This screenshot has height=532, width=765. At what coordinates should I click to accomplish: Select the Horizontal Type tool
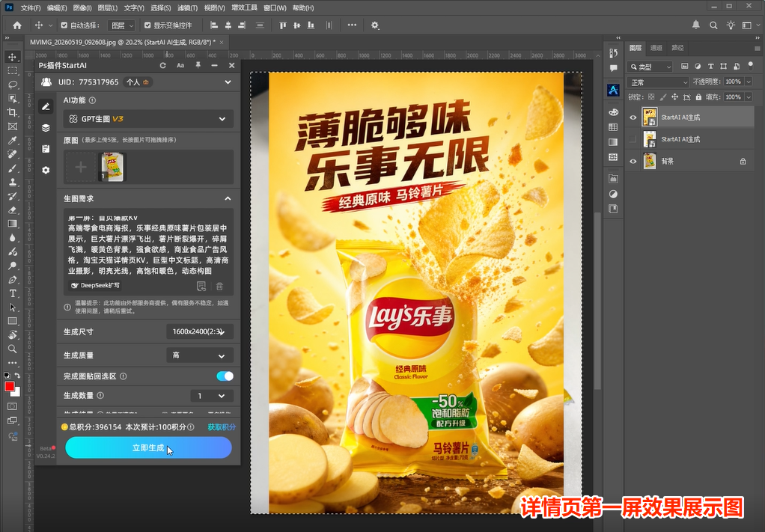point(12,293)
